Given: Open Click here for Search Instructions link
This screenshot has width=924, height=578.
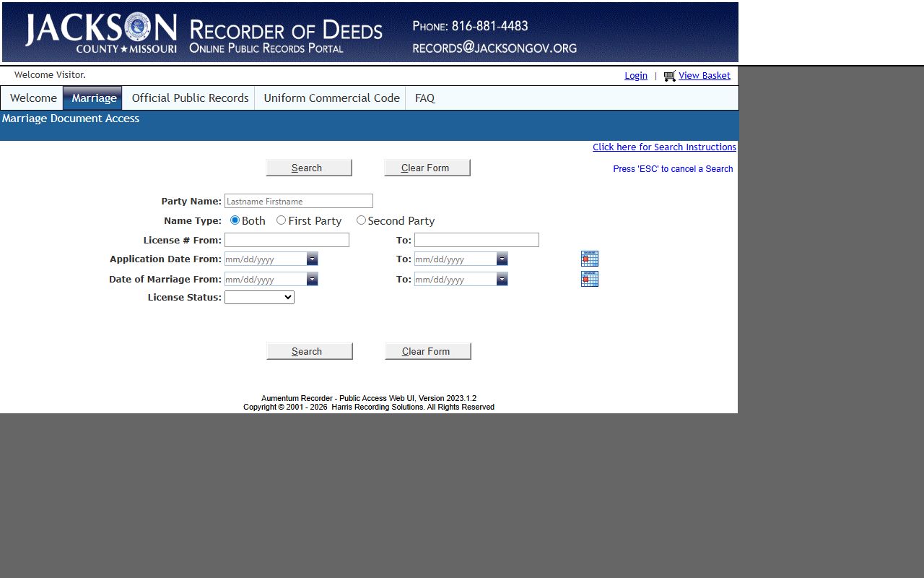Looking at the screenshot, I should pyautogui.click(x=664, y=147).
